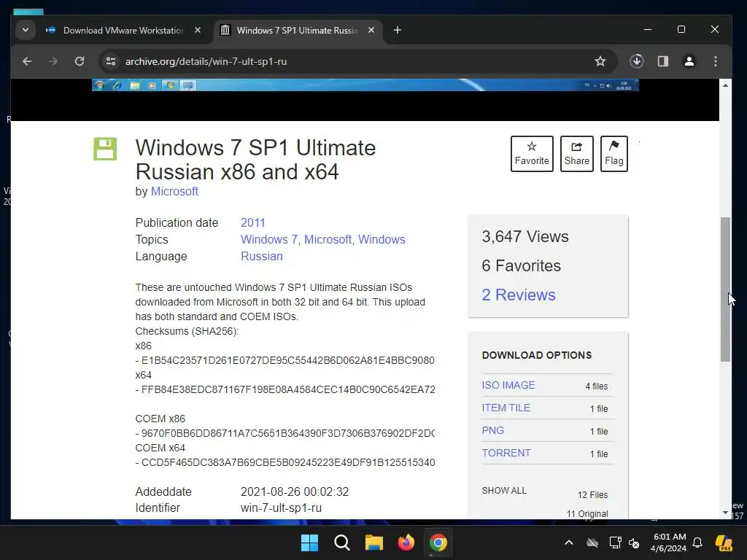Open the Windows topic link
The height and width of the screenshot is (560, 747).
tap(382, 239)
